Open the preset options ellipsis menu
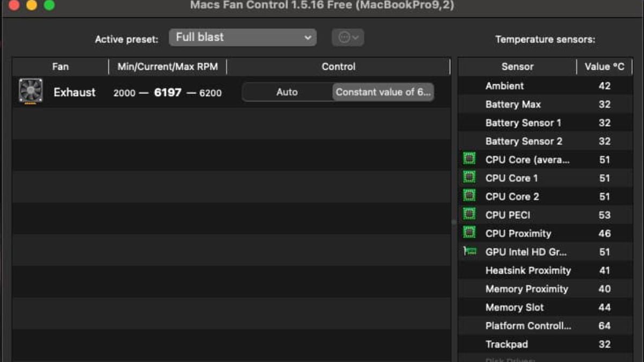 (x=348, y=38)
